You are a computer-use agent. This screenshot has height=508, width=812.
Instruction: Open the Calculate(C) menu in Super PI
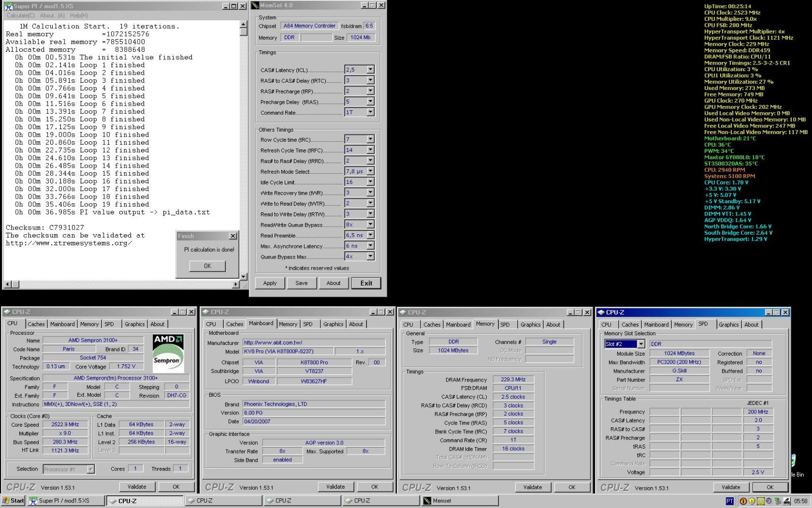click(21, 15)
